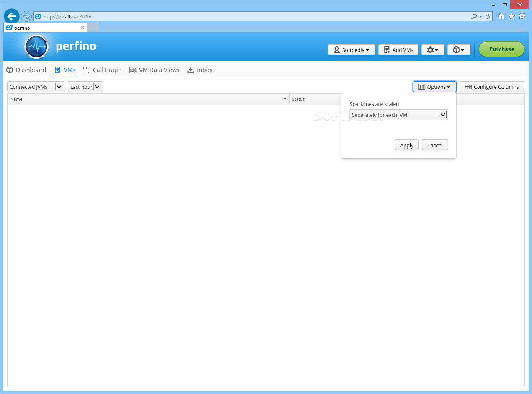Open favorites star icon
The width and height of the screenshot is (532, 394).
pyautogui.click(x=511, y=16)
